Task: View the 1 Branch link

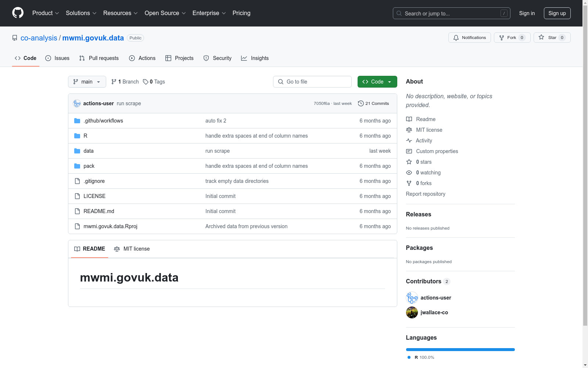Action: (x=125, y=82)
